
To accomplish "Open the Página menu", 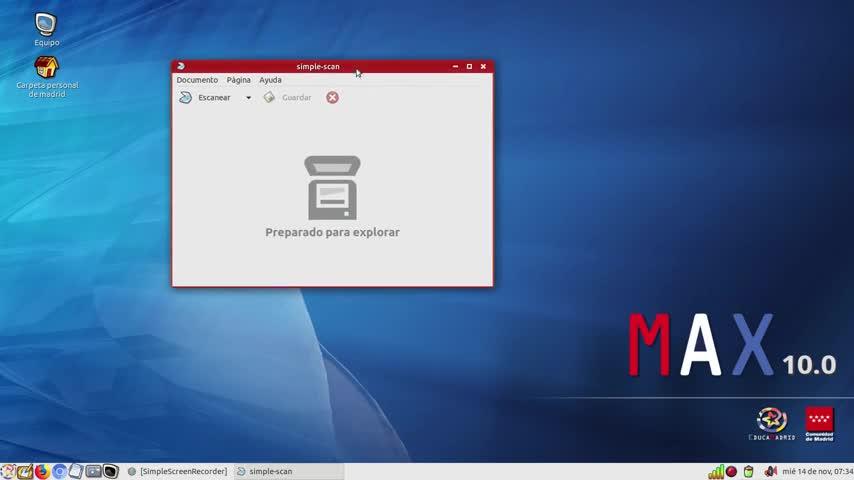I will (239, 80).
